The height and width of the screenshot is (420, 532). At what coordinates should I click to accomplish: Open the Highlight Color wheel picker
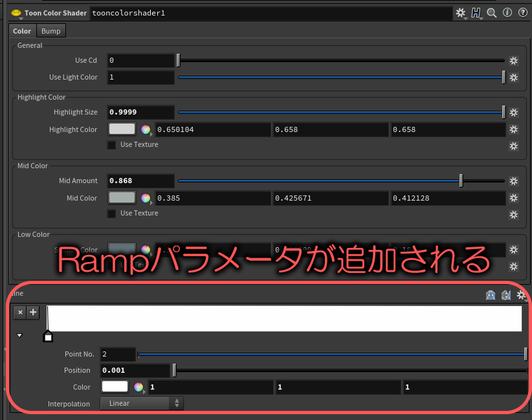146,129
